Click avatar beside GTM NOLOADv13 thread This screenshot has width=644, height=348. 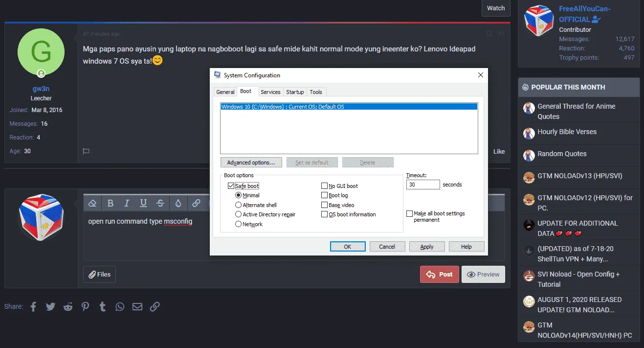529,178
